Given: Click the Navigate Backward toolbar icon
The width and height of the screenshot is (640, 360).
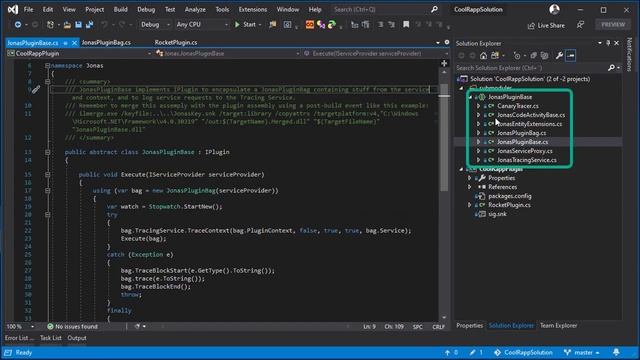Looking at the screenshot, I should (x=18, y=25).
